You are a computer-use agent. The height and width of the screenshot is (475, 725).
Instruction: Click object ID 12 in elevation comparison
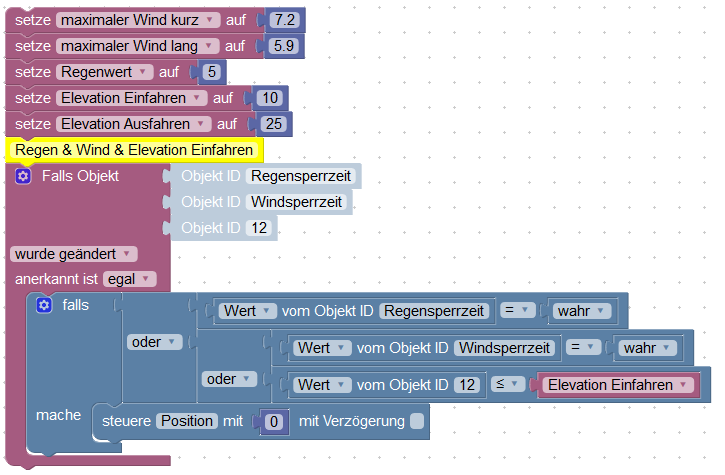tap(467, 385)
